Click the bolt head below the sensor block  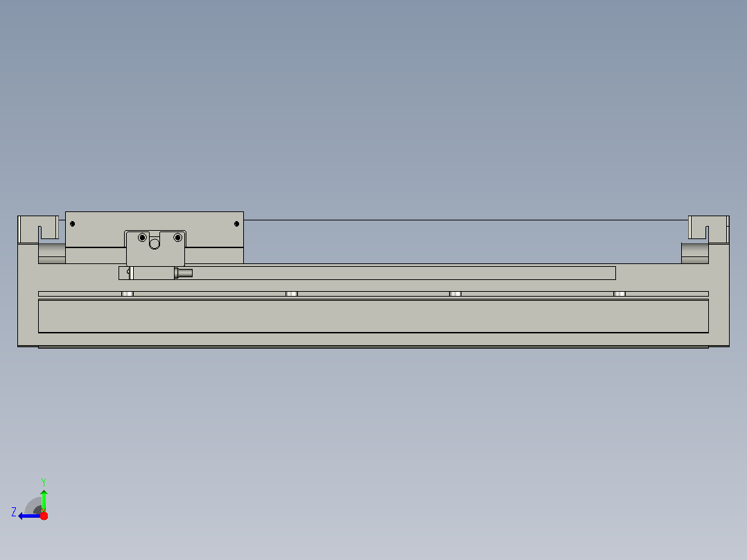point(183,273)
